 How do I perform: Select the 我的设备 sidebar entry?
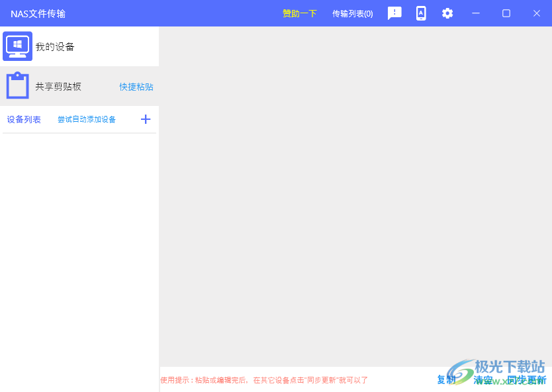(56, 46)
